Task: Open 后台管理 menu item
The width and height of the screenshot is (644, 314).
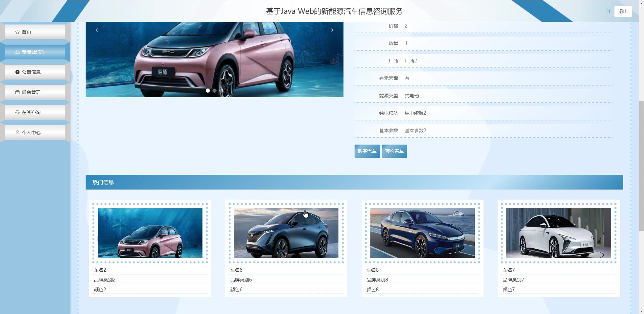Action: tap(35, 92)
